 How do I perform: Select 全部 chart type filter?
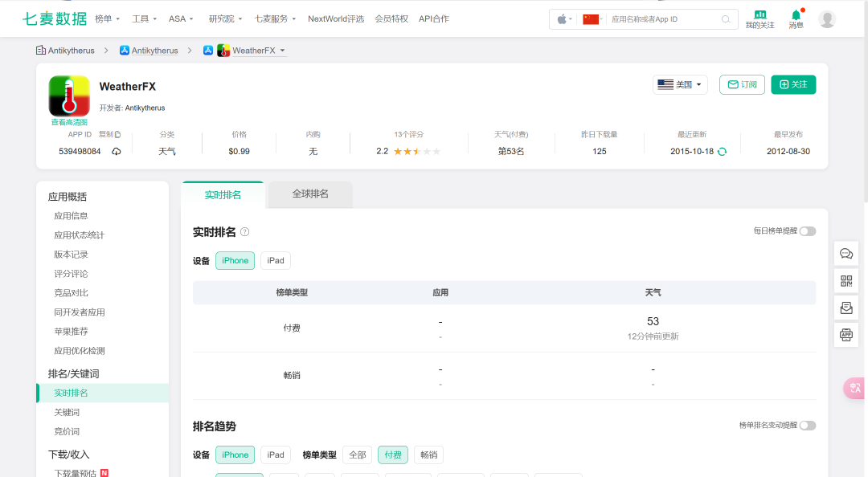click(358, 455)
